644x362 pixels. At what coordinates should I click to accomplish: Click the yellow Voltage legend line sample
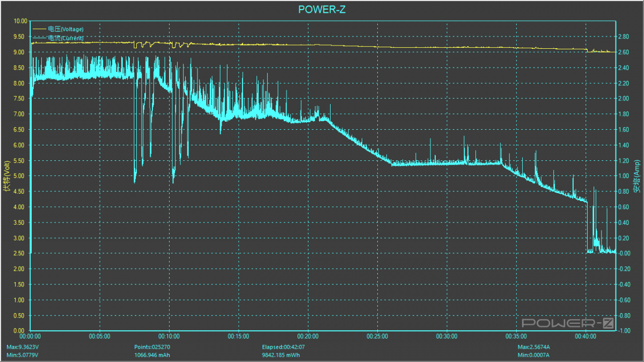point(40,28)
